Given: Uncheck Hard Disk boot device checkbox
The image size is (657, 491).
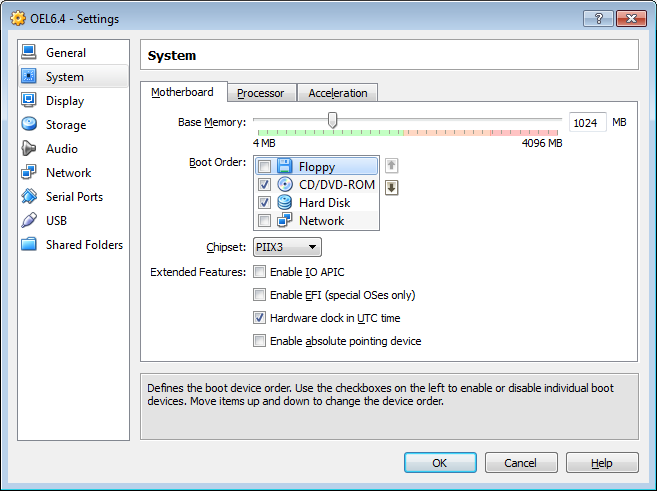Looking at the screenshot, I should [264, 202].
